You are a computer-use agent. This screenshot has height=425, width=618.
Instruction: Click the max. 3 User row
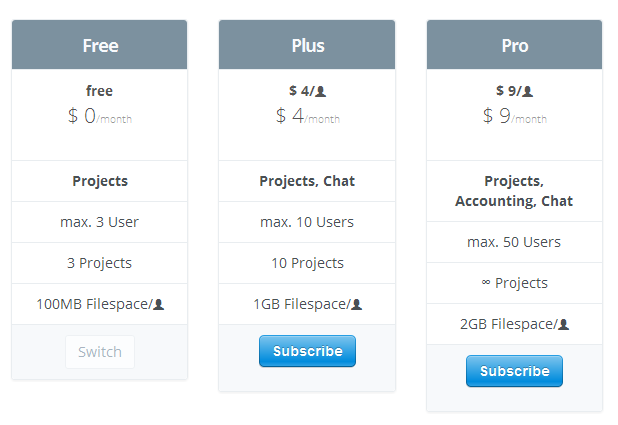click(x=99, y=222)
